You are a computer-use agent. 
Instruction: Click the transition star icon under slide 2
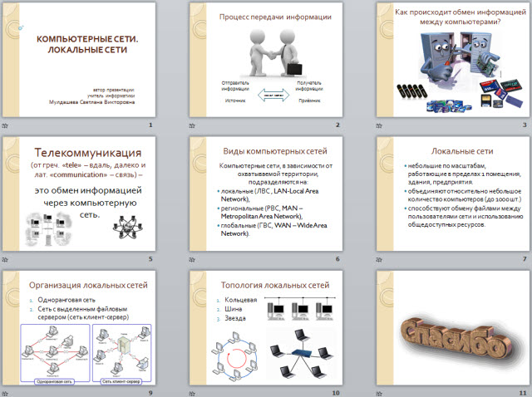coord(194,125)
